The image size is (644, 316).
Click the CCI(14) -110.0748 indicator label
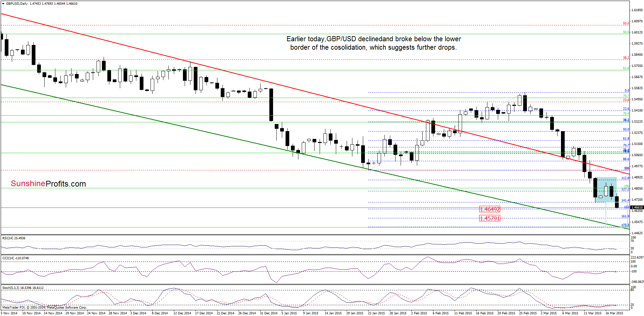pyautogui.click(x=16, y=258)
